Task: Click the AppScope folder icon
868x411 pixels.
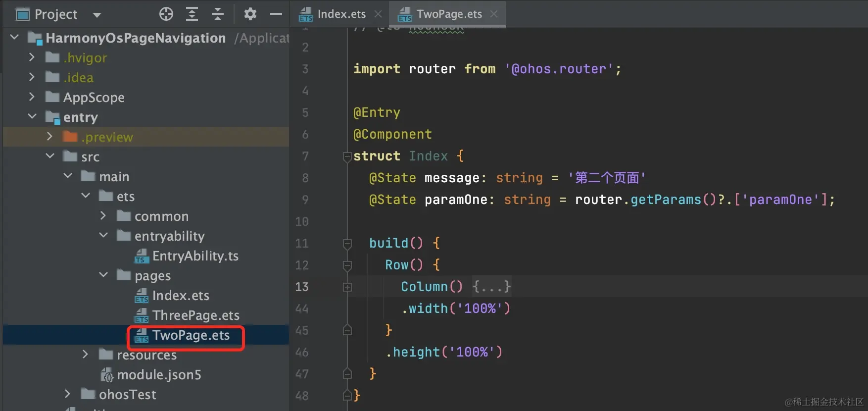Action: [x=52, y=97]
